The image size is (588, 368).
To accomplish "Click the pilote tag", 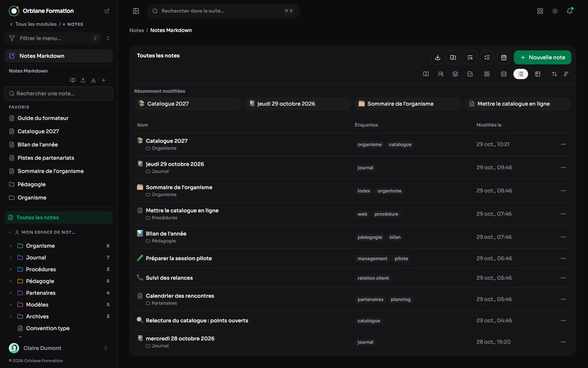I will pyautogui.click(x=401, y=259).
